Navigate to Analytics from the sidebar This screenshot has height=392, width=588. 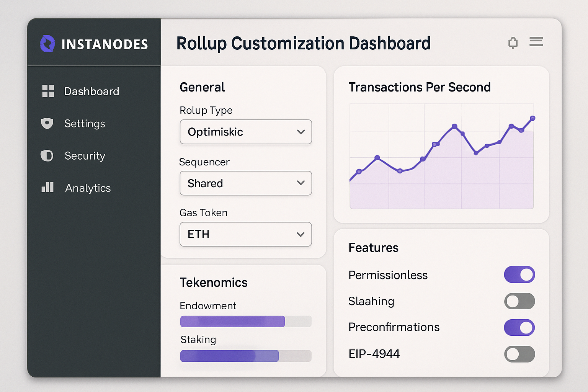[x=88, y=188]
